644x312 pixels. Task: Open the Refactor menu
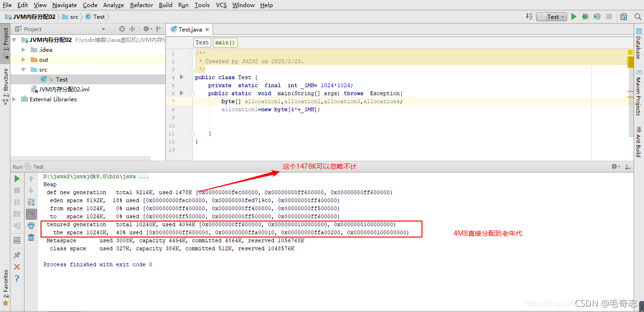(x=141, y=5)
